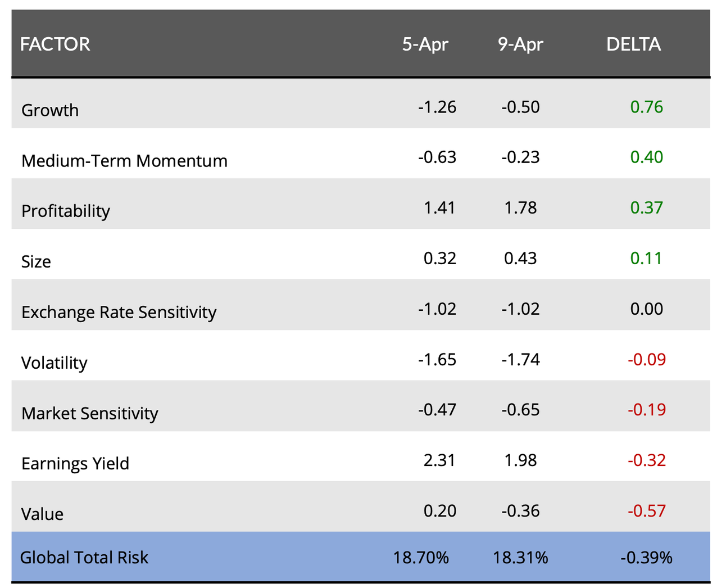Click the Profitability factor label

pyautogui.click(x=66, y=211)
